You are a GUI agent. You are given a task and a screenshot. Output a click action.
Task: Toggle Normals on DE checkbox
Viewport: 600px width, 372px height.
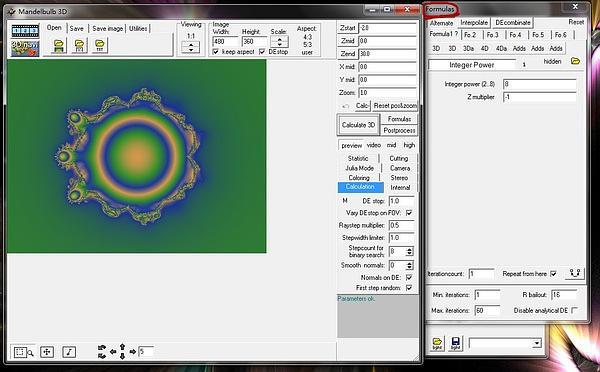point(409,277)
